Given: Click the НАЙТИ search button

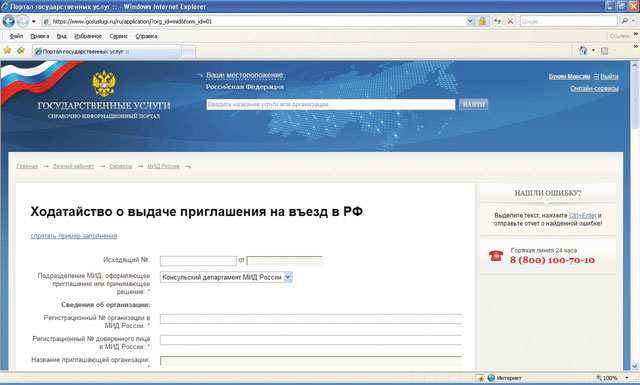Looking at the screenshot, I should coord(473,105).
